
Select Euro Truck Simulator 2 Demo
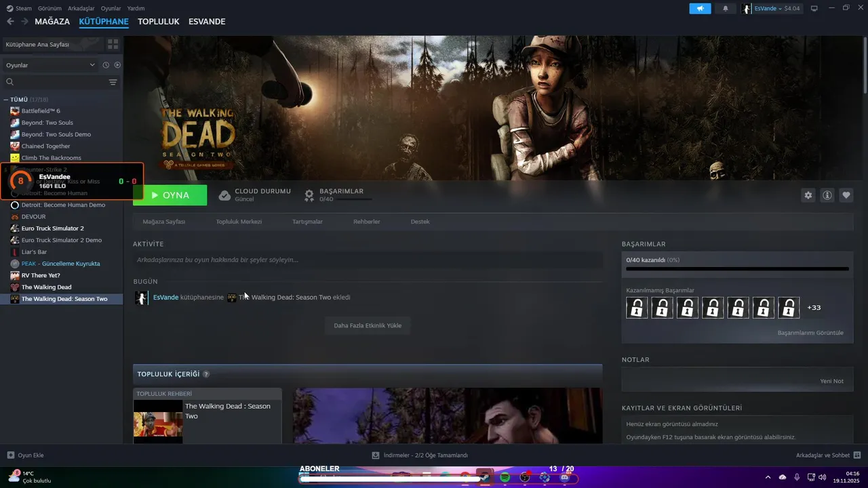click(61, 240)
